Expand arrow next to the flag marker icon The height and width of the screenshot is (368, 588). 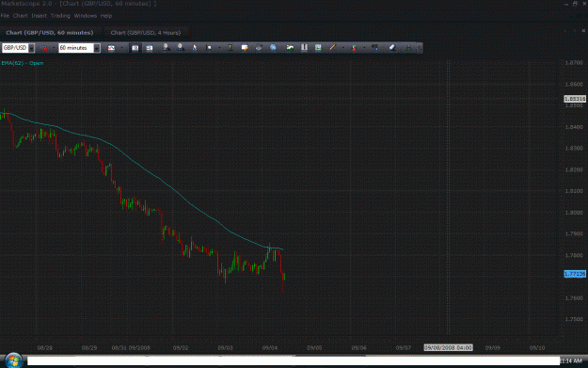[219, 48]
